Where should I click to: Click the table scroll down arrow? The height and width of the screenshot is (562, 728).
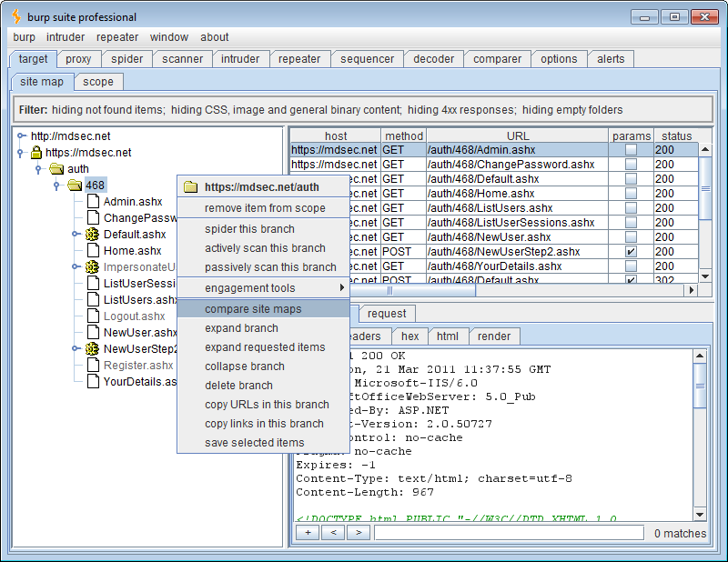705,276
